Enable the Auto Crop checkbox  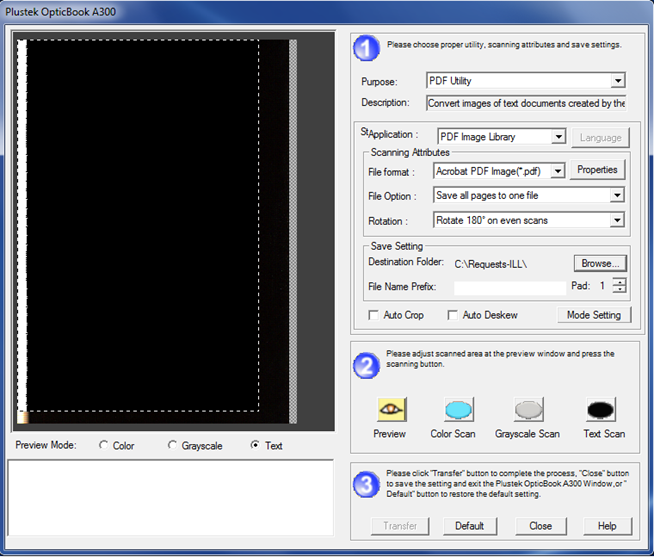coord(373,315)
